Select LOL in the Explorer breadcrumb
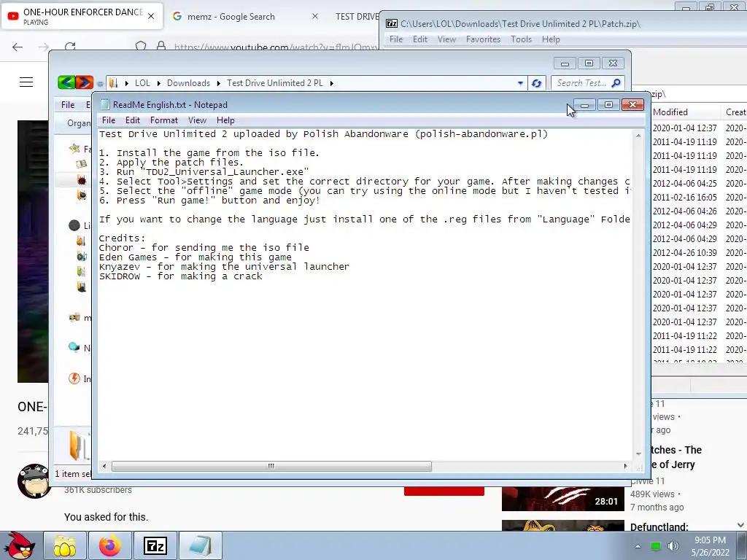Image resolution: width=747 pixels, height=560 pixels. point(142,83)
